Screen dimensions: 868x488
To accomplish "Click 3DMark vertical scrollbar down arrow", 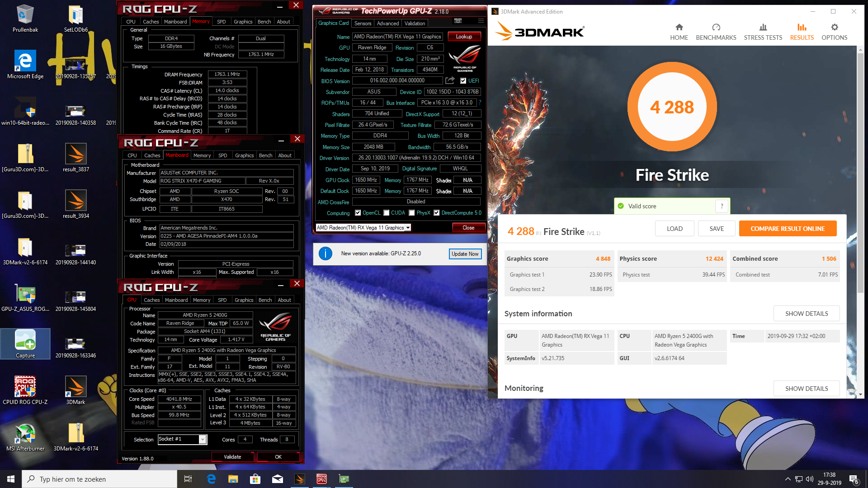I will click(x=860, y=394).
